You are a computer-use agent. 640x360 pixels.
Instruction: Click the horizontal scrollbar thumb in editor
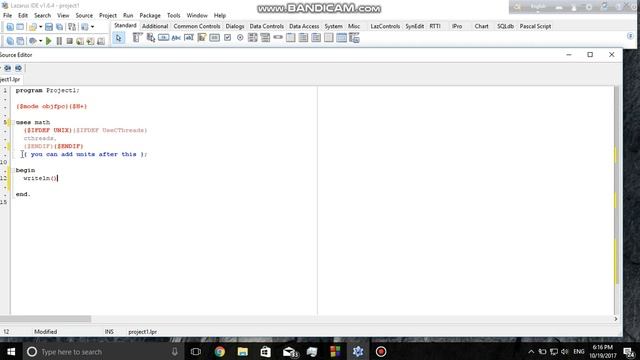pos(45,319)
